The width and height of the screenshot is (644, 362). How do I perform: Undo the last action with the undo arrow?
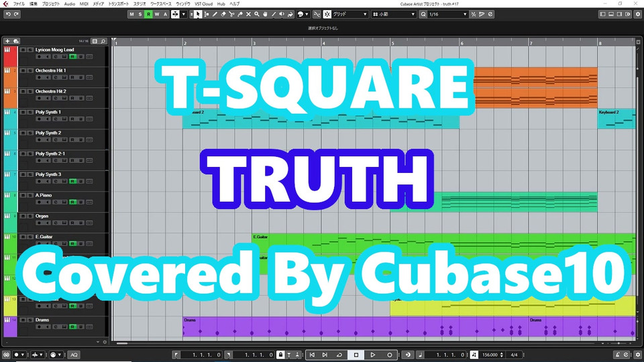[8, 14]
